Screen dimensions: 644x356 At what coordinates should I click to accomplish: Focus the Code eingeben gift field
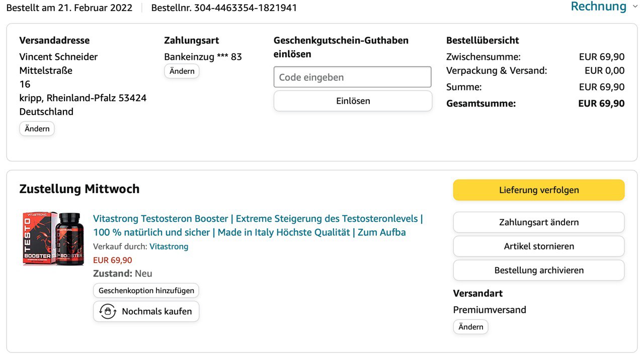352,77
